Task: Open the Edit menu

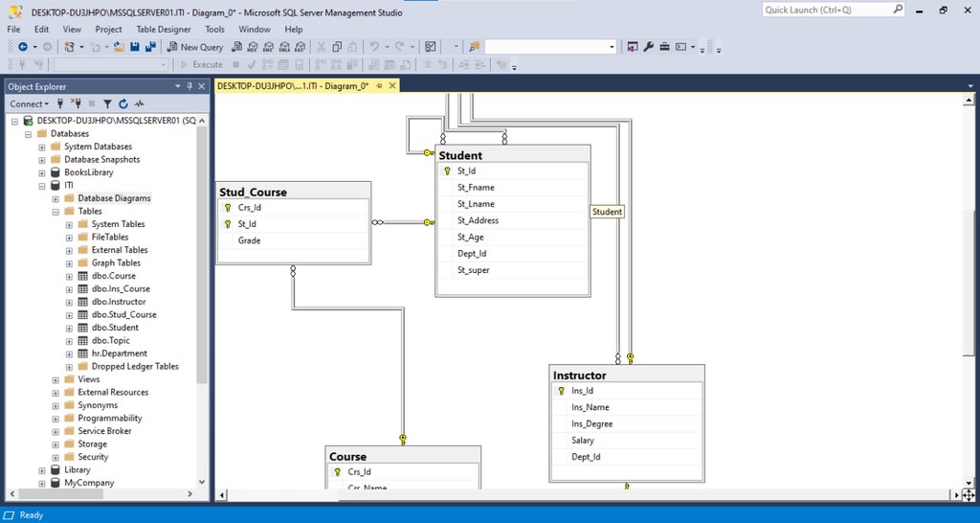Action: (41, 30)
